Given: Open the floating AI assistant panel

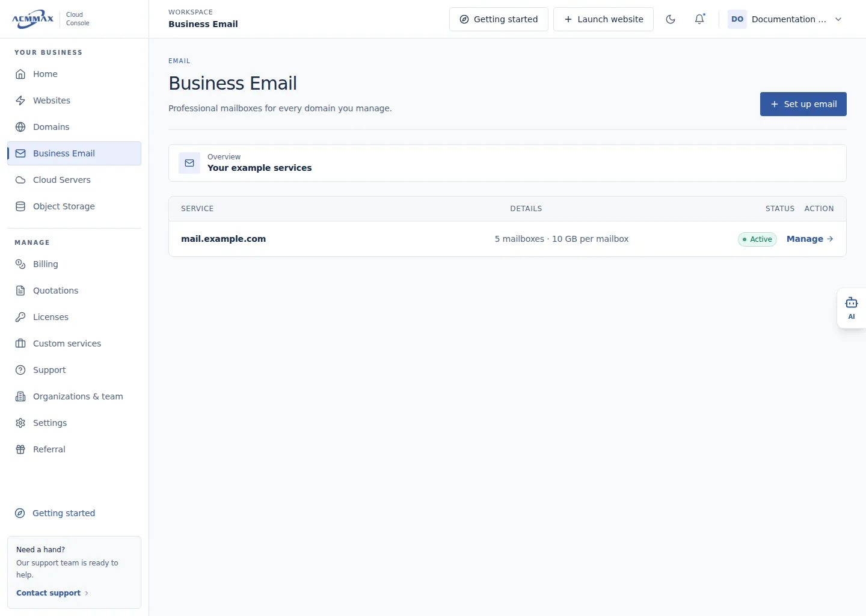Looking at the screenshot, I should coord(852,308).
